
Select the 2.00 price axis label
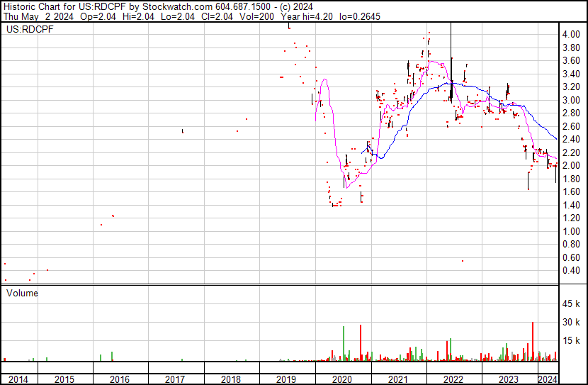pyautogui.click(x=571, y=166)
